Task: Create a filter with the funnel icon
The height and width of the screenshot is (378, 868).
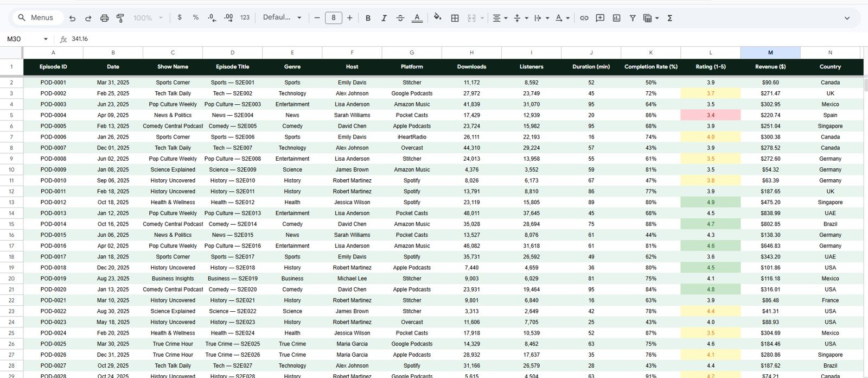Action: pos(633,18)
